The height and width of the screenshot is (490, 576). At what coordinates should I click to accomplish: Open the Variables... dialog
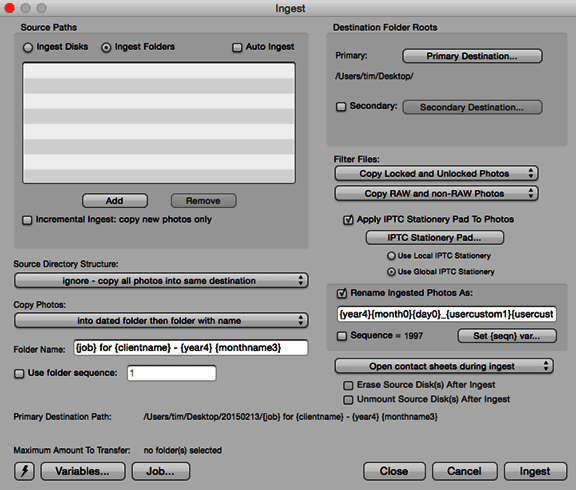[x=83, y=471]
